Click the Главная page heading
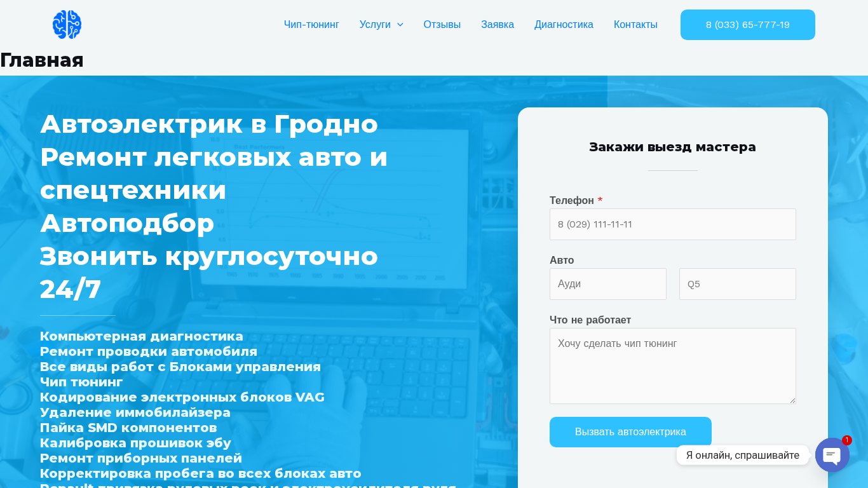 42,60
